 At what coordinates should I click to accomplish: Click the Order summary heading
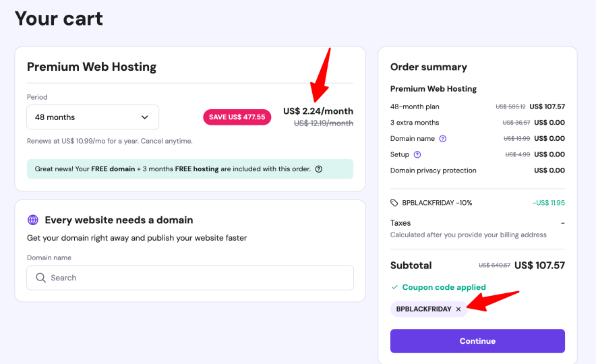429,67
